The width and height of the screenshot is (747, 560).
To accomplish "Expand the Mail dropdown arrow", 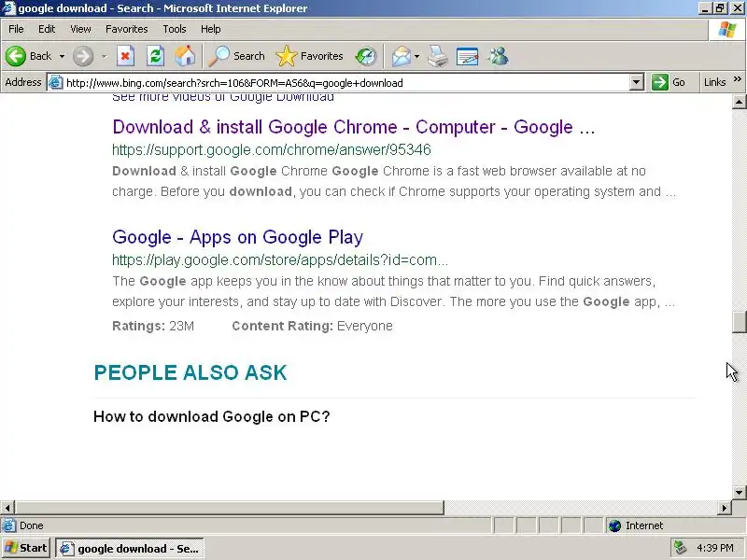I will [x=416, y=56].
